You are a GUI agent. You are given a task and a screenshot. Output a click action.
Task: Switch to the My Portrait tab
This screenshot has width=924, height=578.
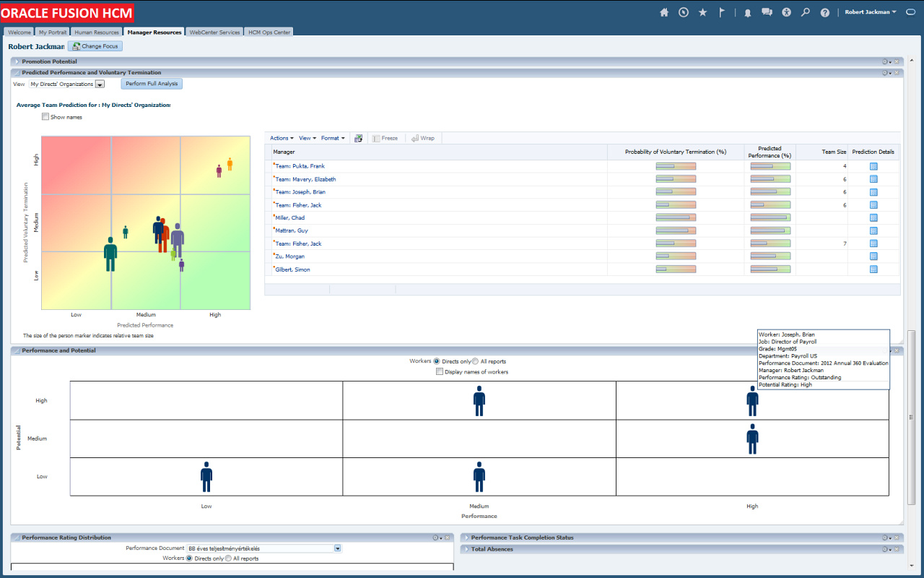point(53,33)
